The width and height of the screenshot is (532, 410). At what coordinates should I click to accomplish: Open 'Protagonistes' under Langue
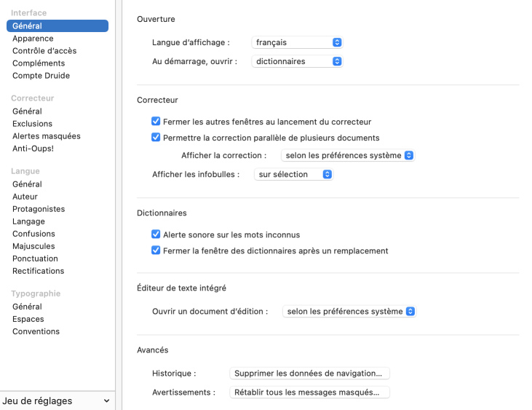tap(39, 209)
